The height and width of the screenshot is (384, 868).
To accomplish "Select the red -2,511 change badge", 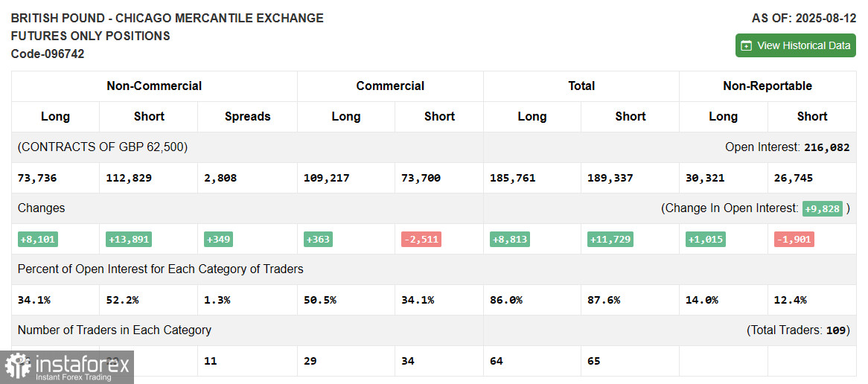I will 421,240.
